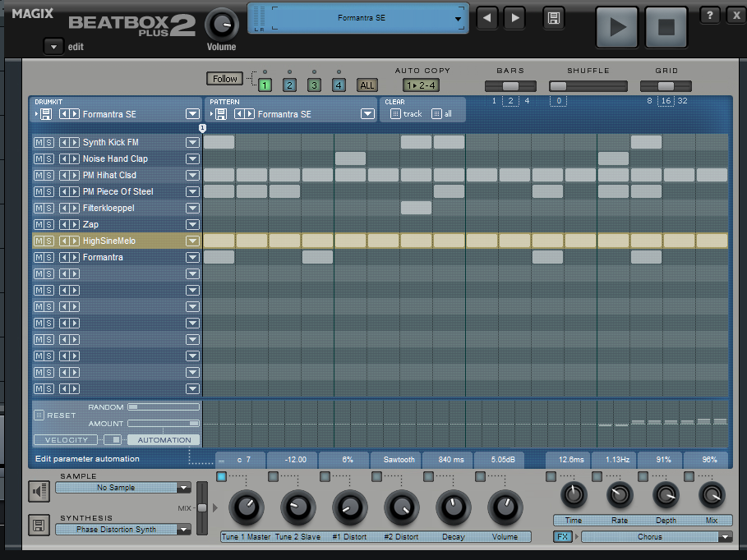This screenshot has width=747, height=560.
Task: Save the instrument via the synthesis floppy icon
Action: pyautogui.click(x=39, y=526)
